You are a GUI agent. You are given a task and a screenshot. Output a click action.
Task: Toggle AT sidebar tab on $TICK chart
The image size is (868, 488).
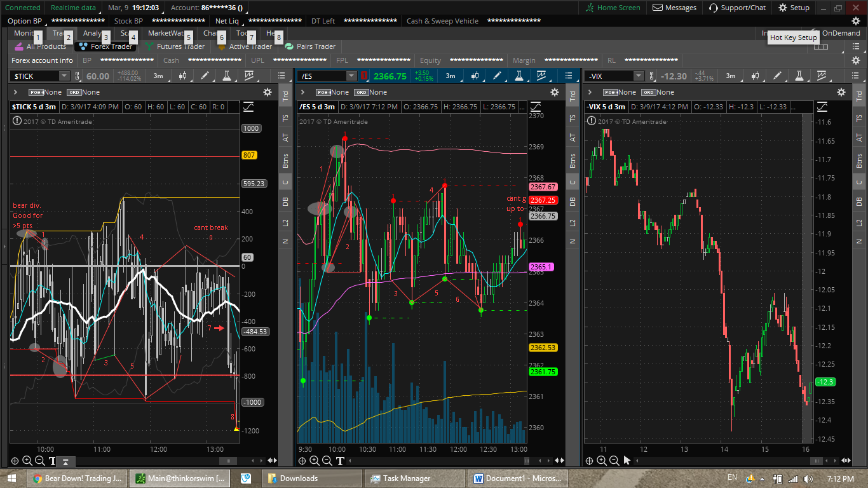(285, 137)
